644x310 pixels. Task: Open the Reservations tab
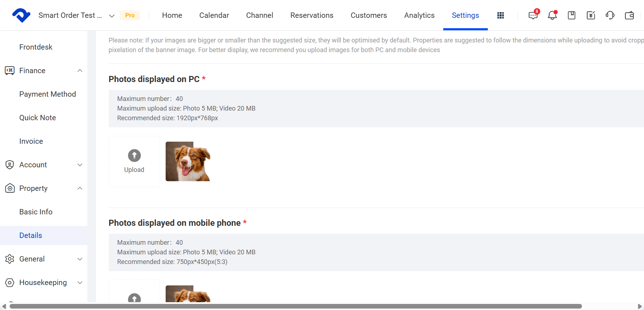click(x=312, y=15)
